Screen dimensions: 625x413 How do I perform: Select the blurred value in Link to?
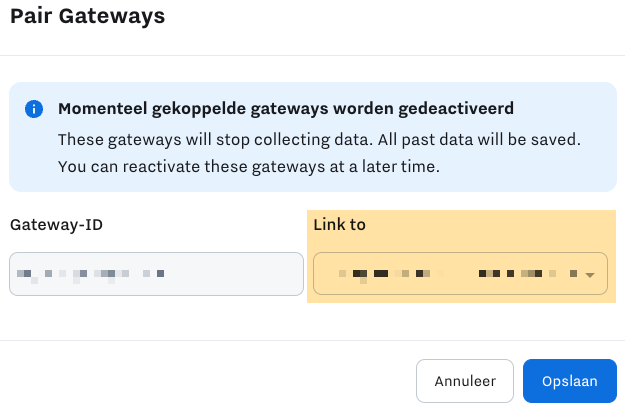pyautogui.click(x=450, y=273)
